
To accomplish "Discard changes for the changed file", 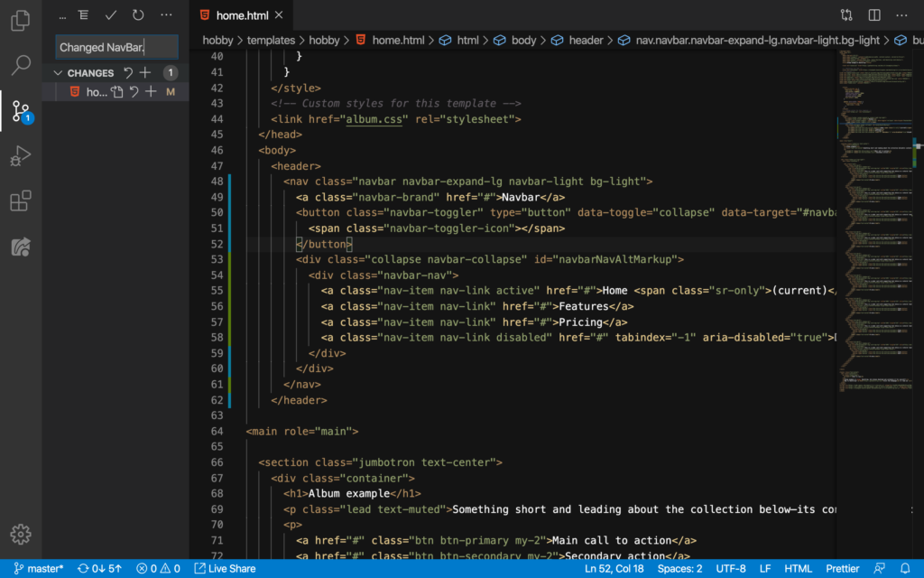I will click(x=134, y=92).
